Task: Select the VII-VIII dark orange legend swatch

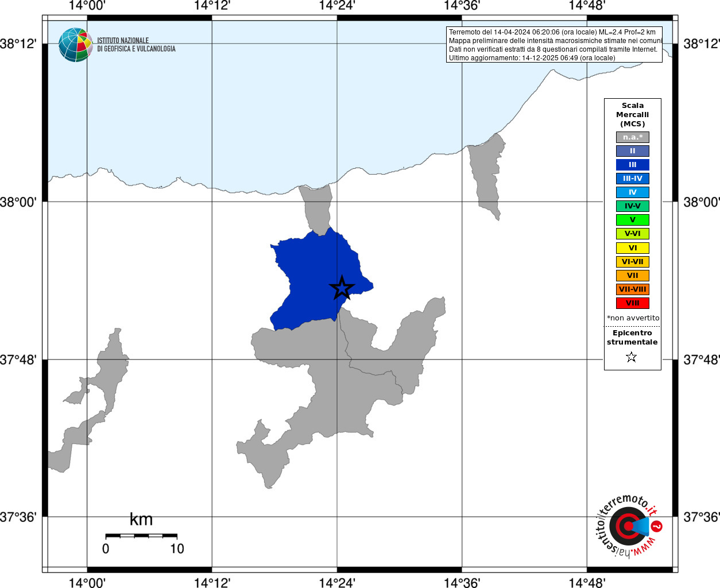Action: (x=633, y=289)
